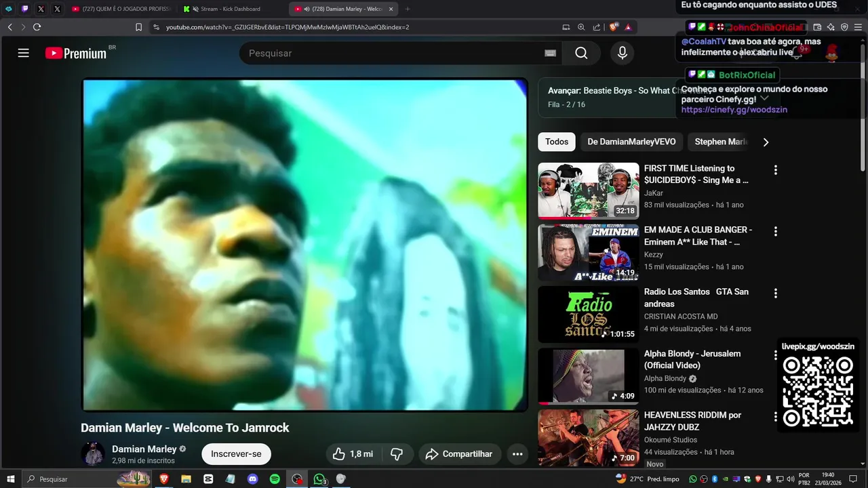The image size is (868, 488).
Task: Open HEAVENLESS RIDDIM por JAHZZY DUBZ video
Action: (x=692, y=421)
